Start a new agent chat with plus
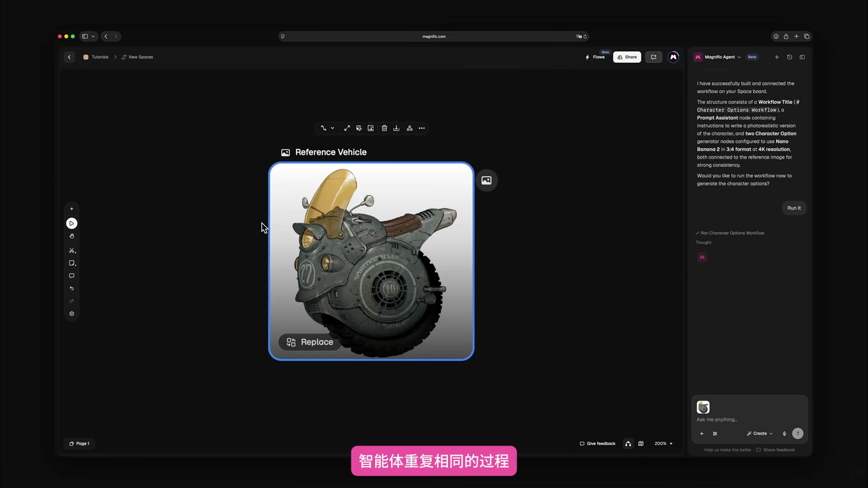This screenshot has width=868, height=488. tap(777, 57)
